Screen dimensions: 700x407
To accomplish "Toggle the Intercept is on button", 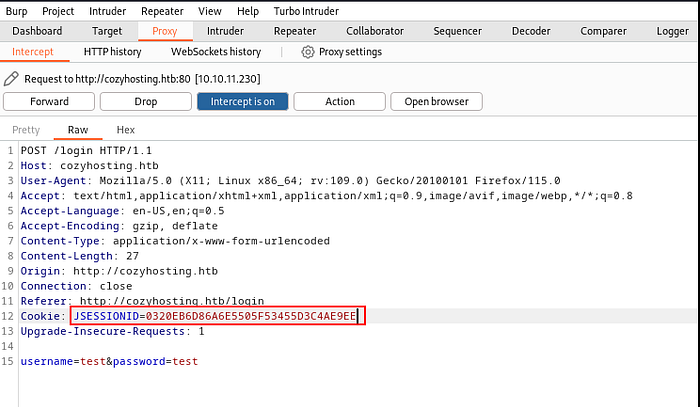I will coord(242,101).
